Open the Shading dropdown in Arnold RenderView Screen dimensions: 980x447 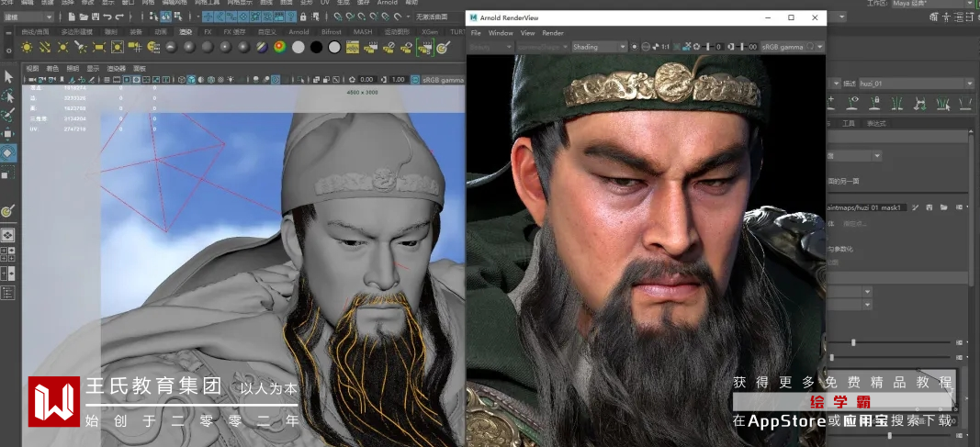point(599,47)
